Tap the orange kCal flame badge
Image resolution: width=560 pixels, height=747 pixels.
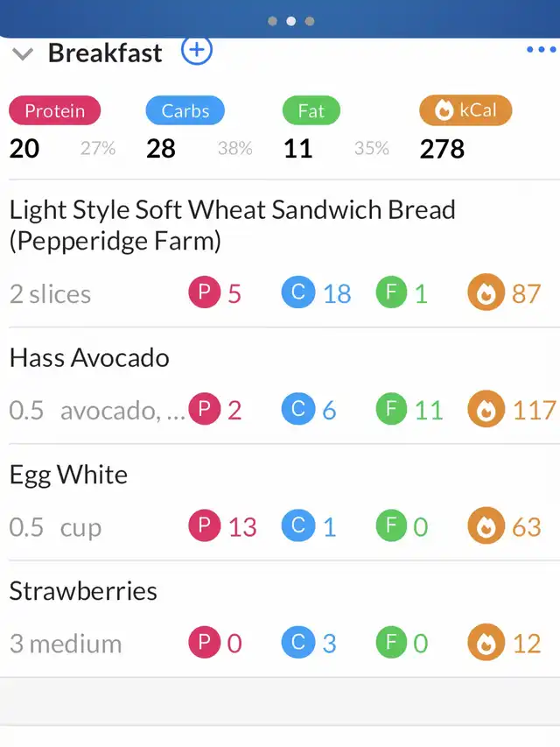[x=465, y=111]
